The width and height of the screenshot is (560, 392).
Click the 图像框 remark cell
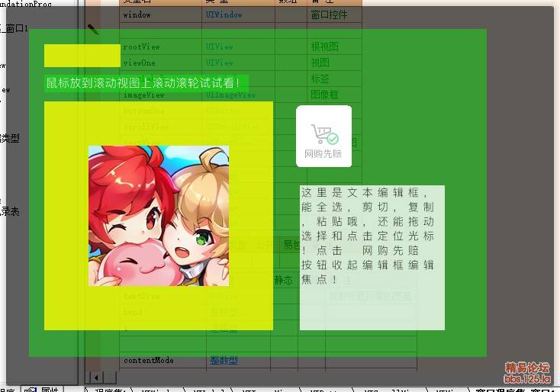(x=334, y=95)
